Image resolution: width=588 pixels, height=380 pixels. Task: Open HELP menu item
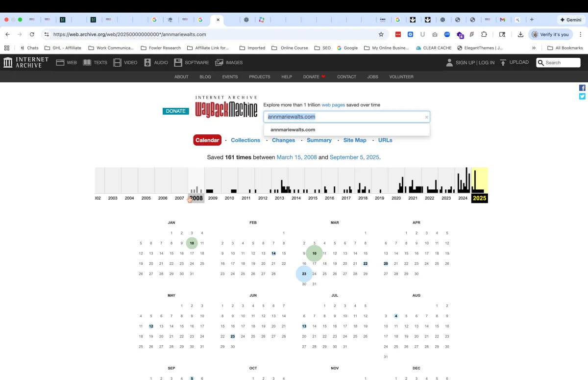coord(287,77)
